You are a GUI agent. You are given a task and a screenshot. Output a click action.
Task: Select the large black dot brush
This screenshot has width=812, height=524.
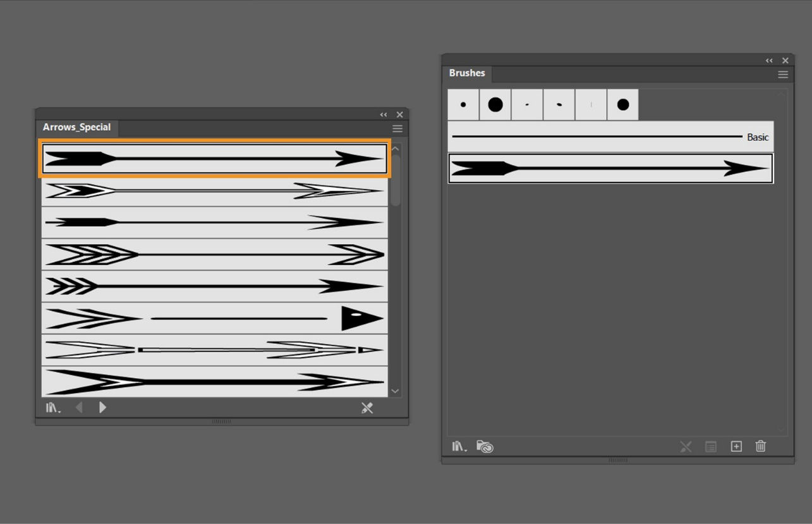(x=495, y=104)
